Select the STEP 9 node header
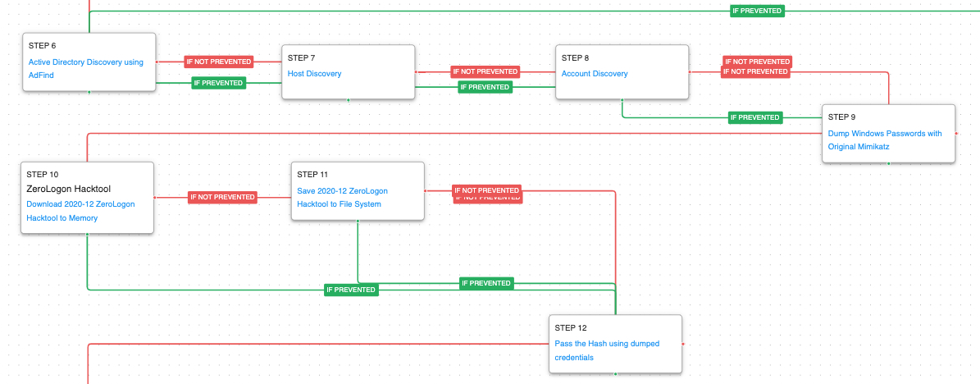The image size is (980, 384). 842,117
